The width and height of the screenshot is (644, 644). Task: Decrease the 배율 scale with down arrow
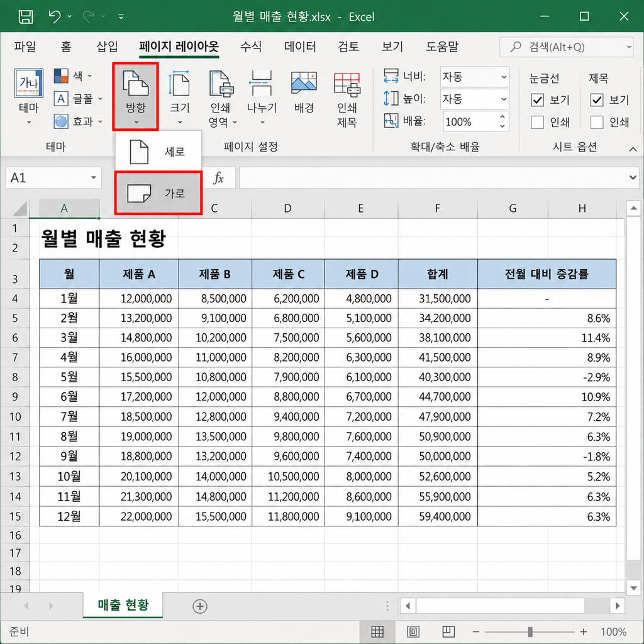pyautogui.click(x=502, y=126)
